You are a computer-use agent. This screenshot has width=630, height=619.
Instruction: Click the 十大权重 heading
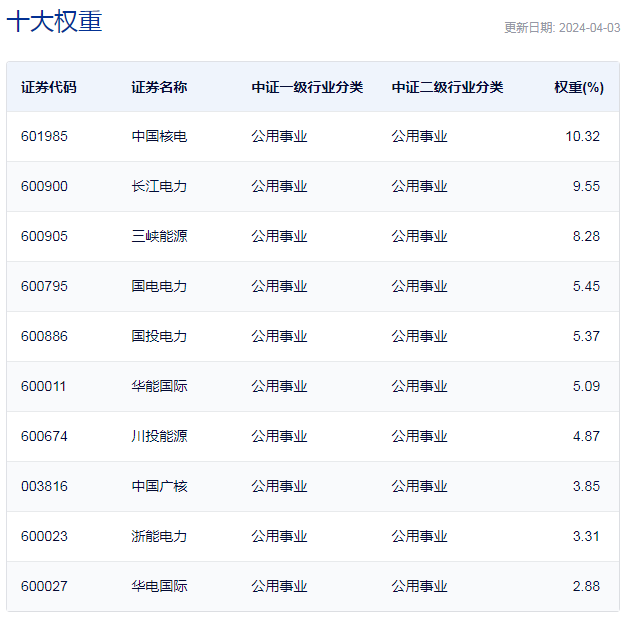point(54,21)
